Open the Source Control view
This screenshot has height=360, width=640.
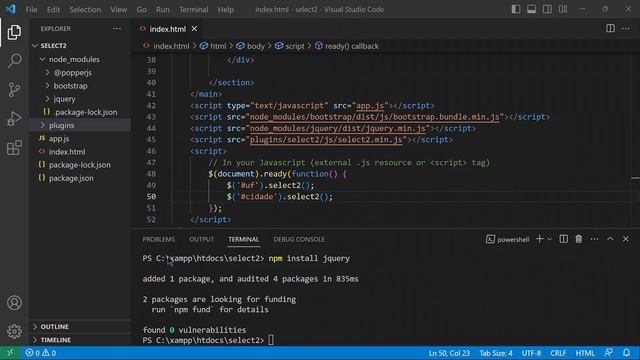pyautogui.click(x=14, y=89)
